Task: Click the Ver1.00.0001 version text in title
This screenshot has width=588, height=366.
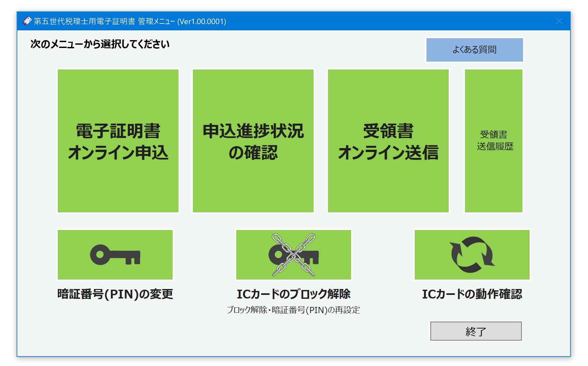Action: 202,22
